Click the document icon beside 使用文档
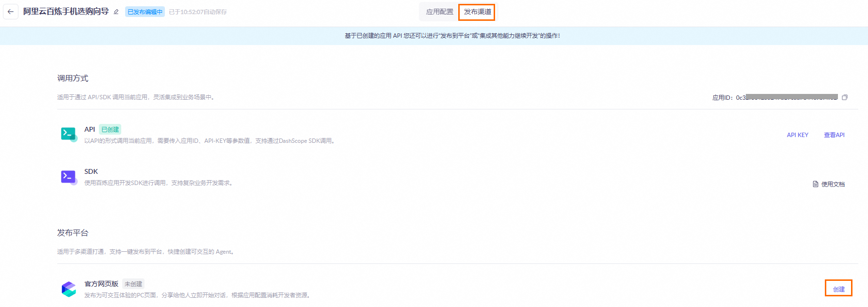868x307 pixels. click(816, 184)
